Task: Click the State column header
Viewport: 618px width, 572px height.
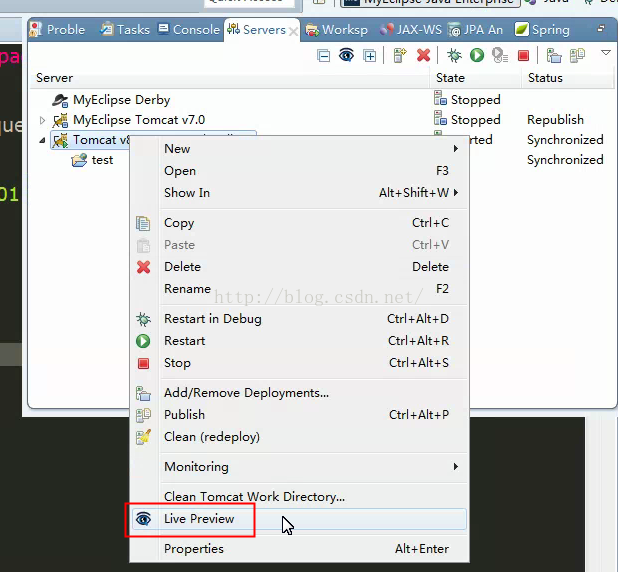Action: pos(476,78)
